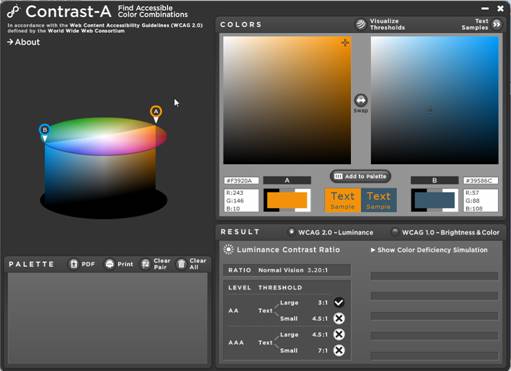Expand Show Color Deficiency Simulation
Viewport: 511px width, 371px height.
coord(429,250)
